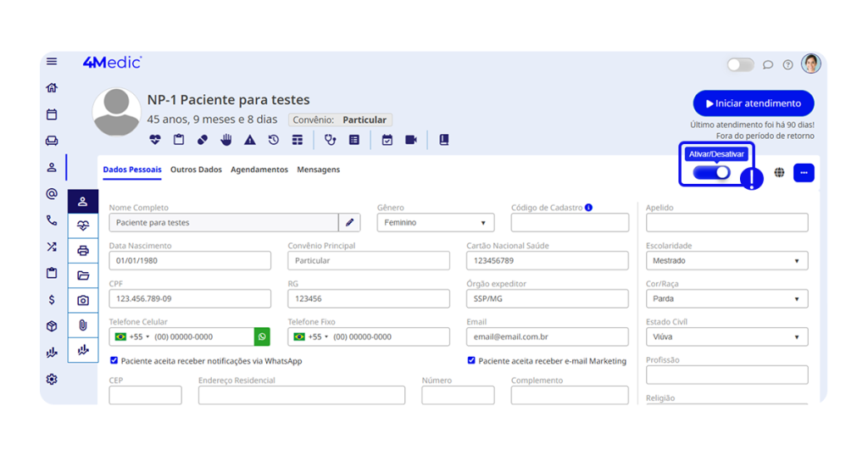Toggle the Ativar/Desativar patient switch
The width and height of the screenshot is (868, 456).
coord(711,173)
